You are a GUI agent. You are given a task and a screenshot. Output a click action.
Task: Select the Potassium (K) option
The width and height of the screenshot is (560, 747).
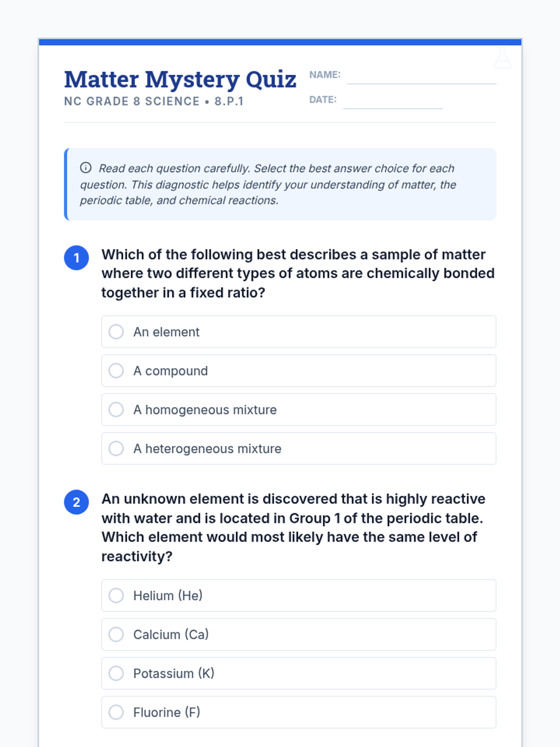pos(299,673)
